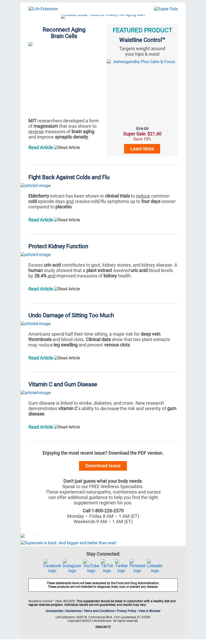
Task: Open the article2-image thumbnail
Action: click(36, 185)
